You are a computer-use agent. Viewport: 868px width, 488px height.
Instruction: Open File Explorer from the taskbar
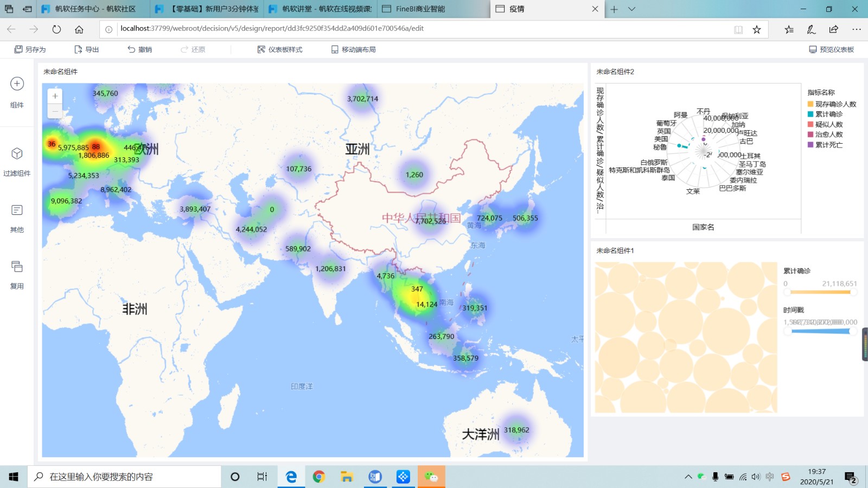click(x=347, y=477)
